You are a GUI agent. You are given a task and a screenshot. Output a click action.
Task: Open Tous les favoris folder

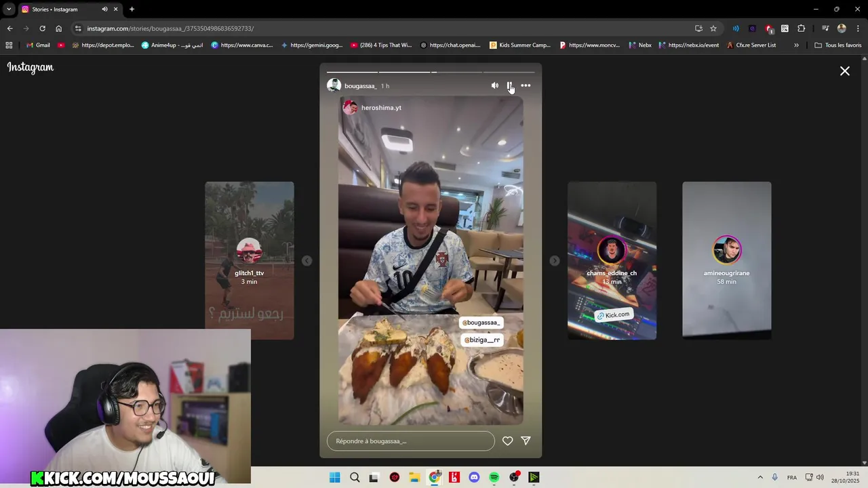point(838,45)
